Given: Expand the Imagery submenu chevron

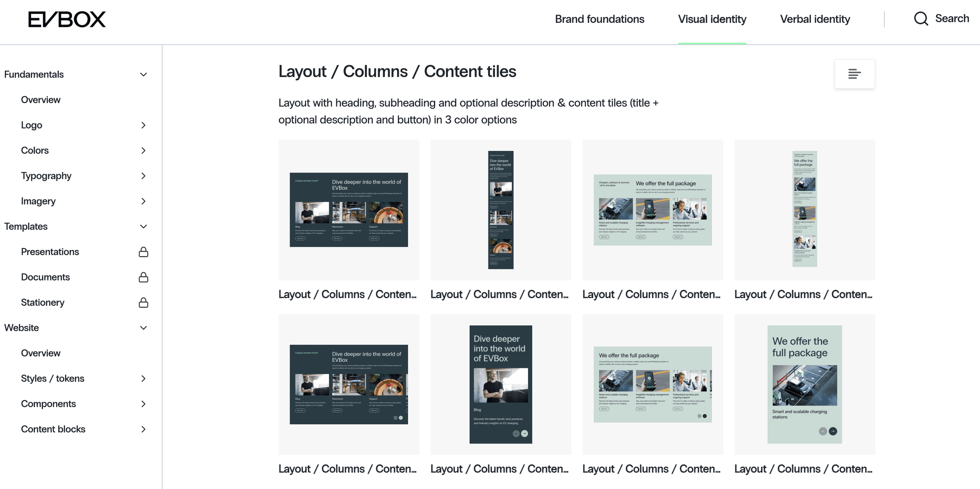Looking at the screenshot, I should click(143, 201).
